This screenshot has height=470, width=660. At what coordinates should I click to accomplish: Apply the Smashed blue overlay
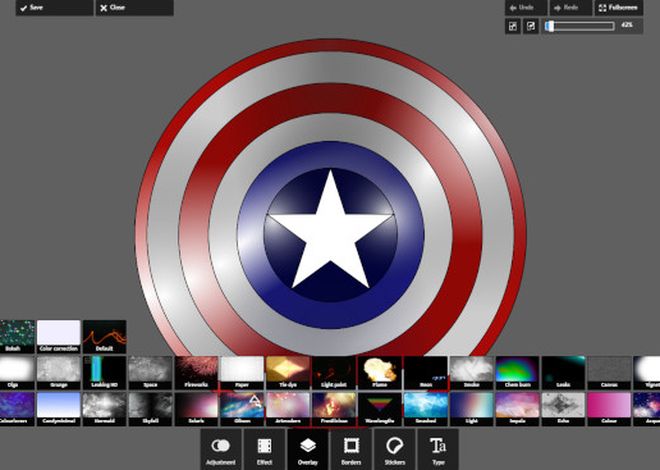click(426, 409)
